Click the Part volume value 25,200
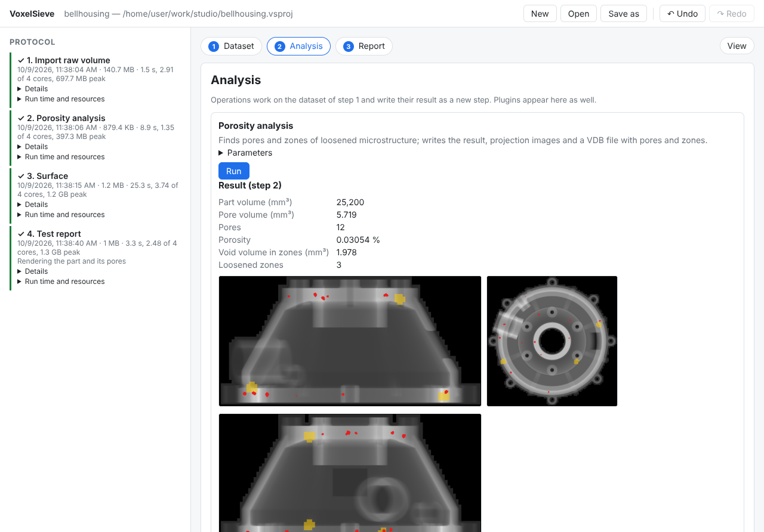This screenshot has height=532, width=764. tap(350, 202)
